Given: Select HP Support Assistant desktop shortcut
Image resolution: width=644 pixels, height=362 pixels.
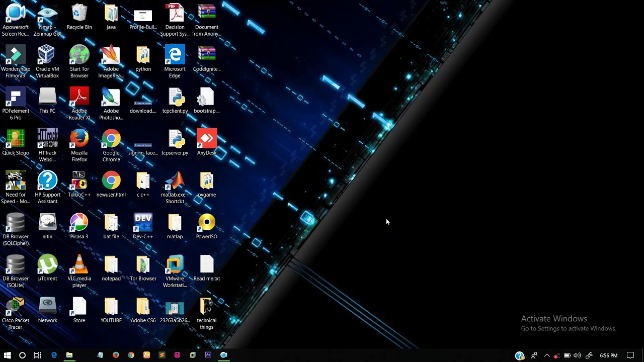Looking at the screenshot, I should click(47, 188).
